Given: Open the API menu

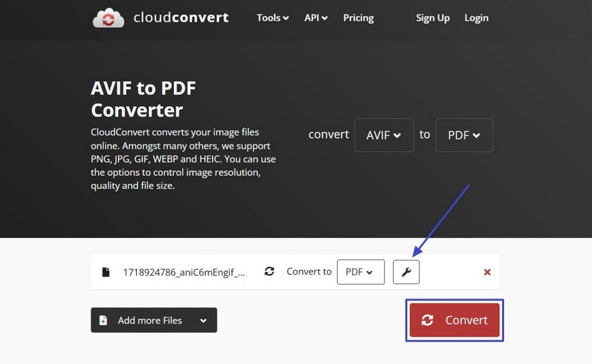Looking at the screenshot, I should click(315, 18).
